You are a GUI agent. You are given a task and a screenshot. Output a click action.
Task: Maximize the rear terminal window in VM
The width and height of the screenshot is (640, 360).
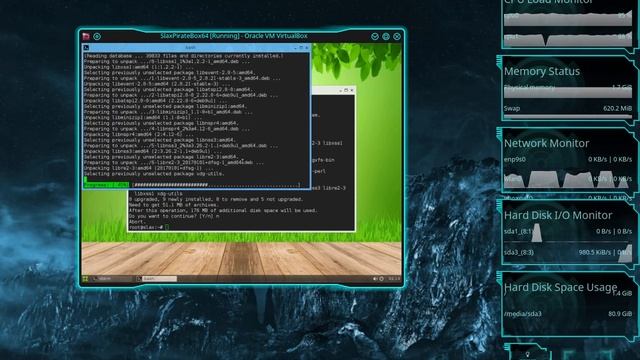coord(346,90)
